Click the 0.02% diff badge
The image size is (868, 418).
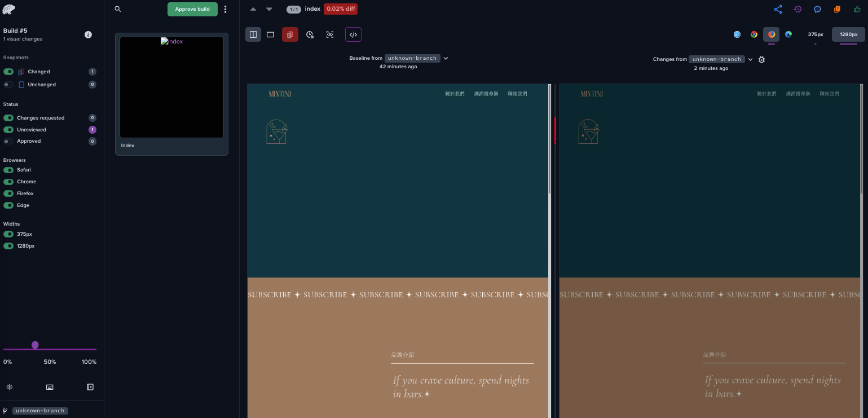click(341, 9)
